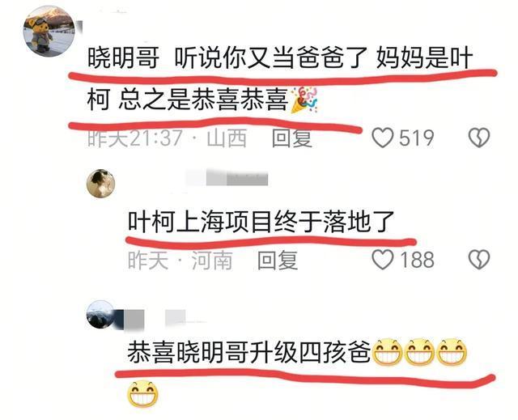Click the blurred username of the second commenter

coord(227,178)
